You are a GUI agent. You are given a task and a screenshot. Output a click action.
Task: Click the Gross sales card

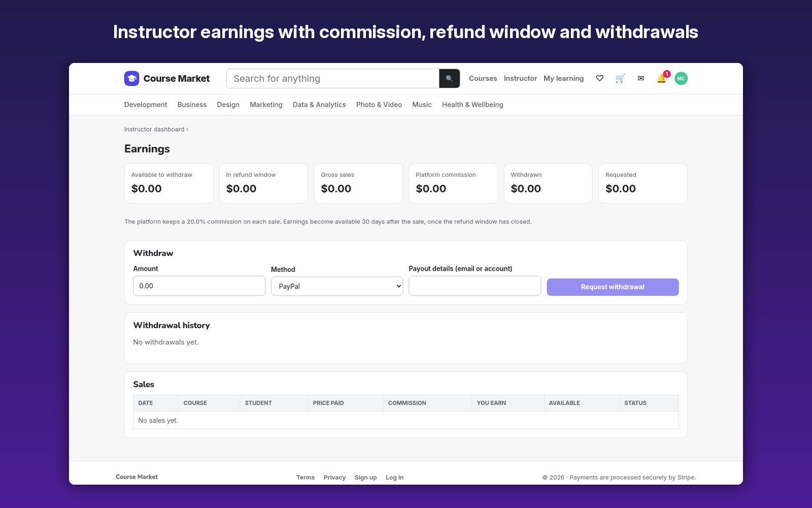358,183
